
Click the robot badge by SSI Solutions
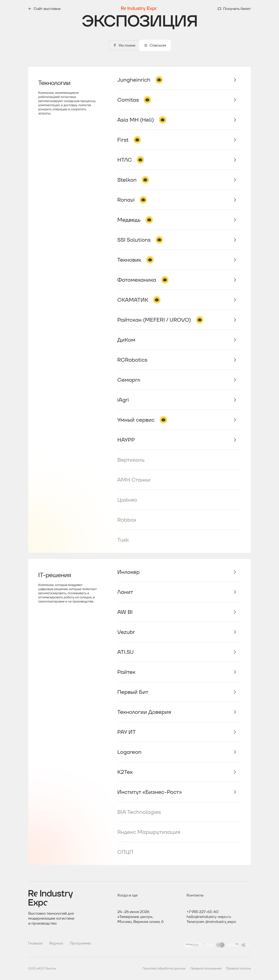coord(159,240)
